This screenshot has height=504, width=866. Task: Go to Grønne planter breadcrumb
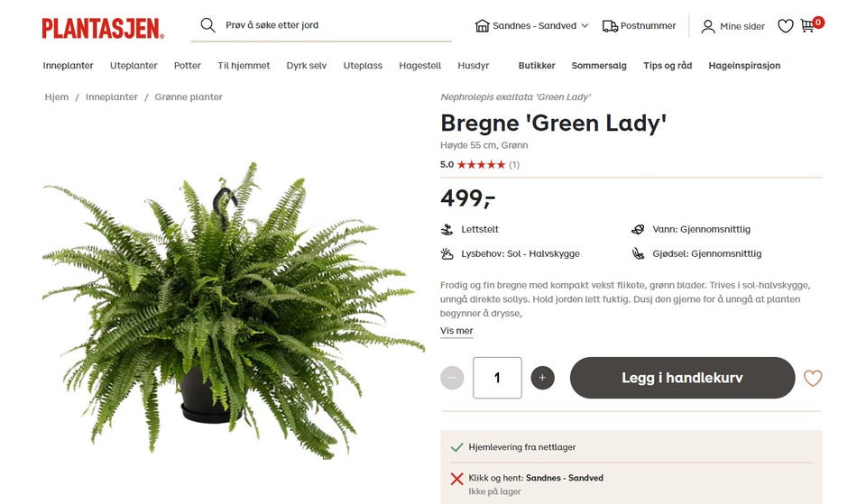[189, 96]
